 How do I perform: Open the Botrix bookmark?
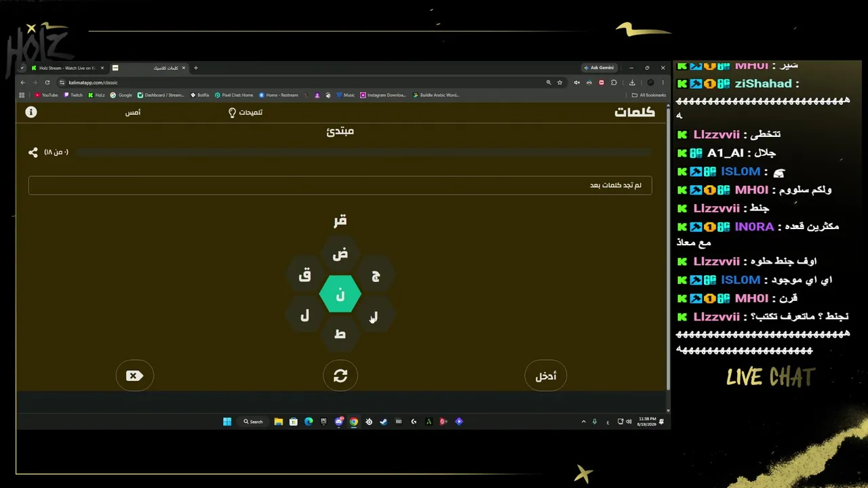pos(200,96)
